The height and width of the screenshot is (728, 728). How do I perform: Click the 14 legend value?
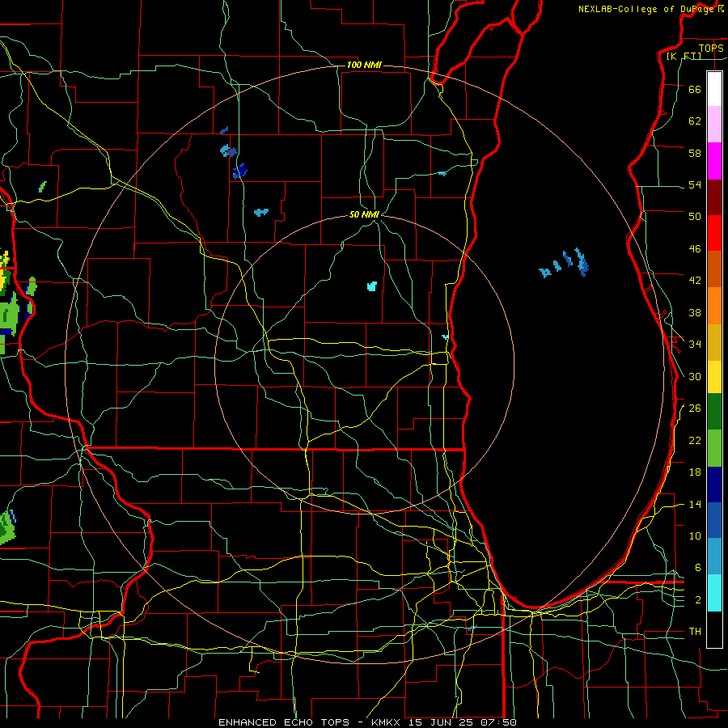(x=695, y=504)
